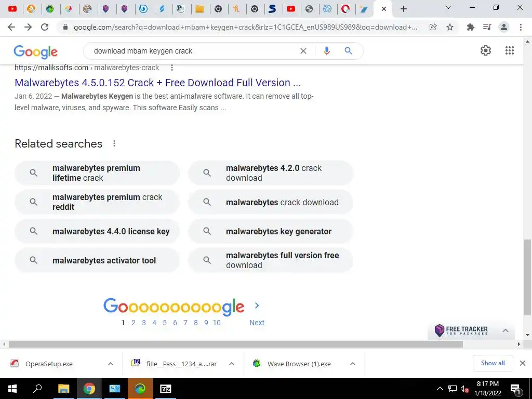Click the browser address bar URL
Viewport: 532px width, 399px height.
(245, 27)
